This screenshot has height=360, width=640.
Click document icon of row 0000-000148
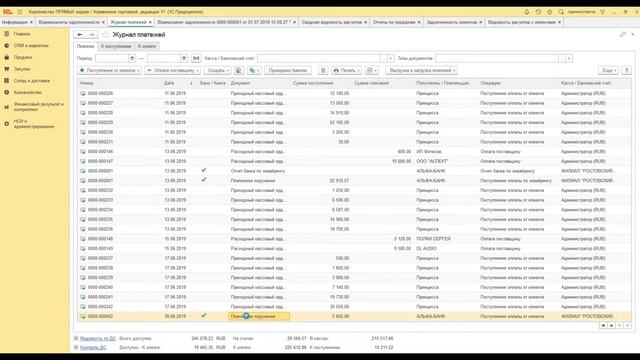[83, 239]
